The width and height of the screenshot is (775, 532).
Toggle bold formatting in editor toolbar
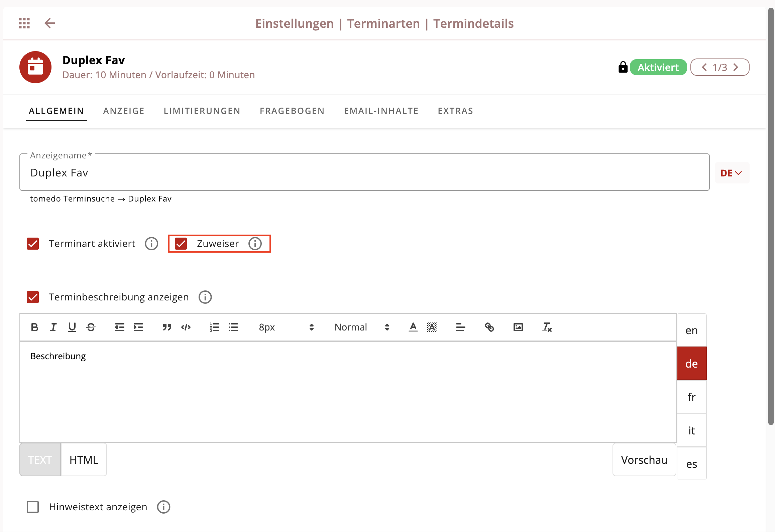click(x=34, y=327)
